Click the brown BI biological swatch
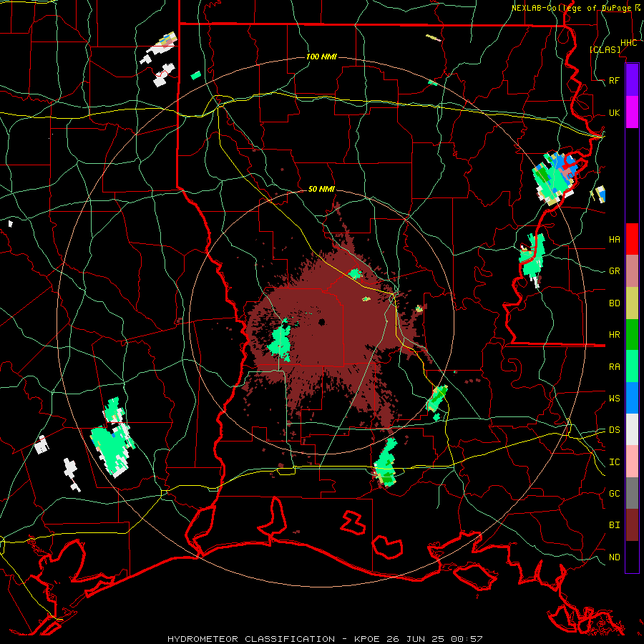 [x=632, y=525]
